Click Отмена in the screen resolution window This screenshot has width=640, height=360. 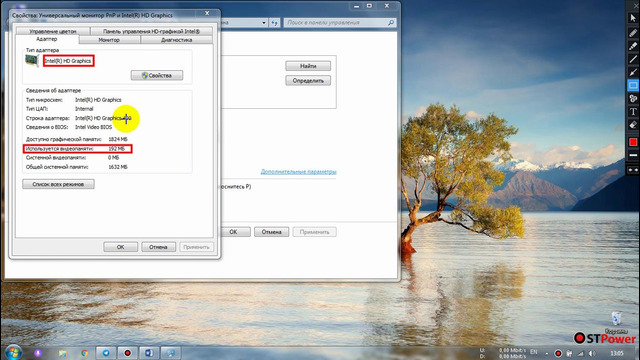(271, 232)
